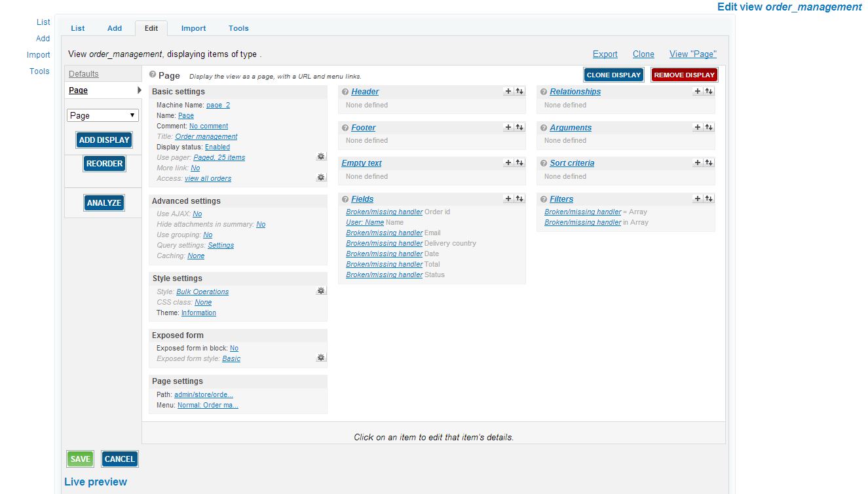Save the view with the Save button

[x=80, y=459]
